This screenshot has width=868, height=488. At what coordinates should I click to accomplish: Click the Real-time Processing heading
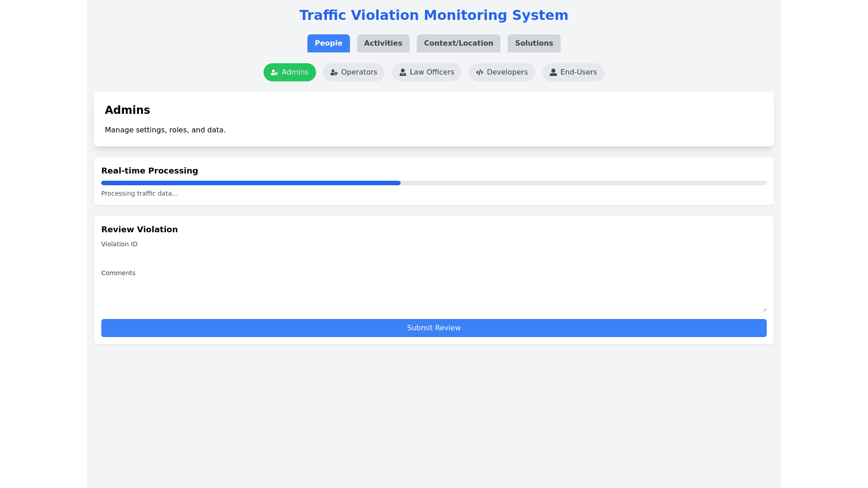tap(150, 171)
